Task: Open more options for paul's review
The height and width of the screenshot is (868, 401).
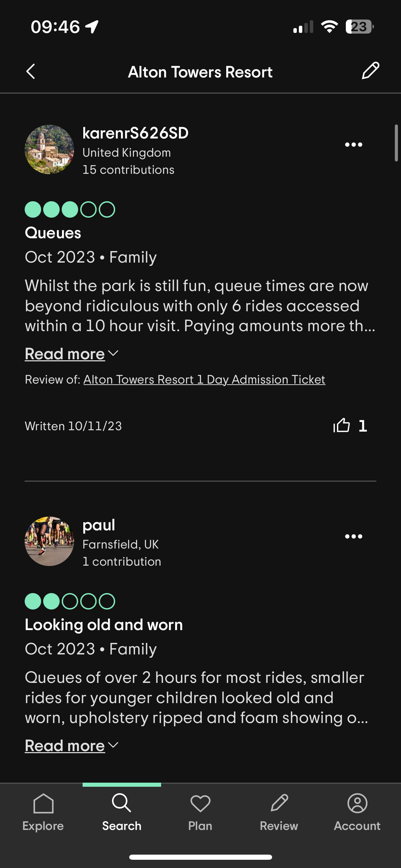Action: (x=353, y=537)
